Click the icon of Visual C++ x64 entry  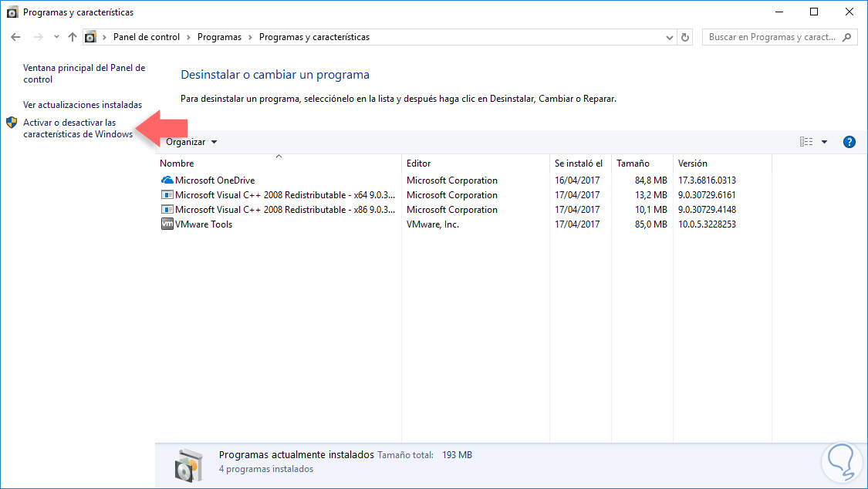pos(167,194)
